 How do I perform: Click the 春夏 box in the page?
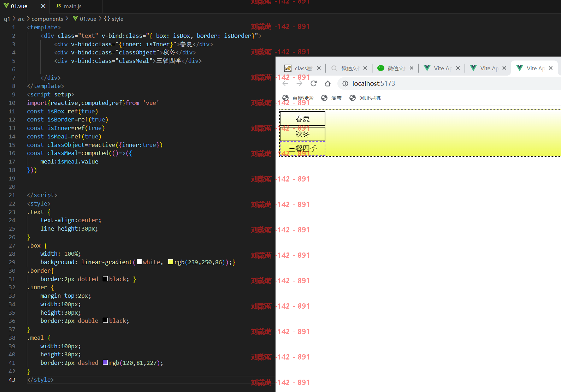302,119
